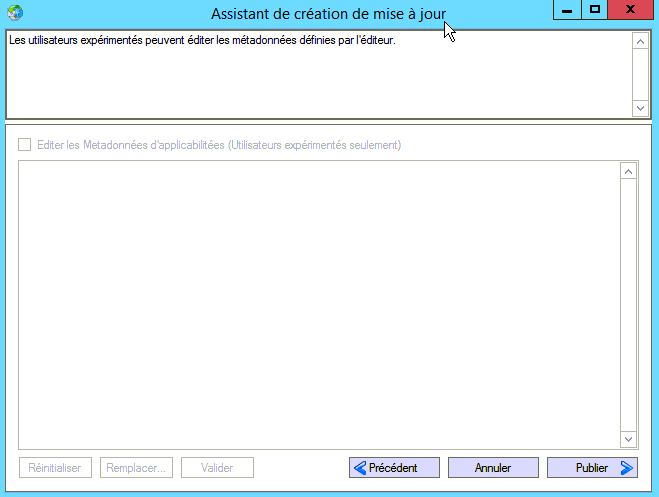
Task: Click the 'Assistant de création de mise à jour' title
Action: coord(328,13)
